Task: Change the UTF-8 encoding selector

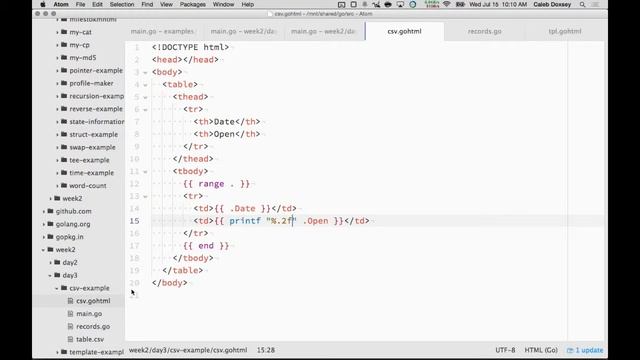Action: coord(505,350)
